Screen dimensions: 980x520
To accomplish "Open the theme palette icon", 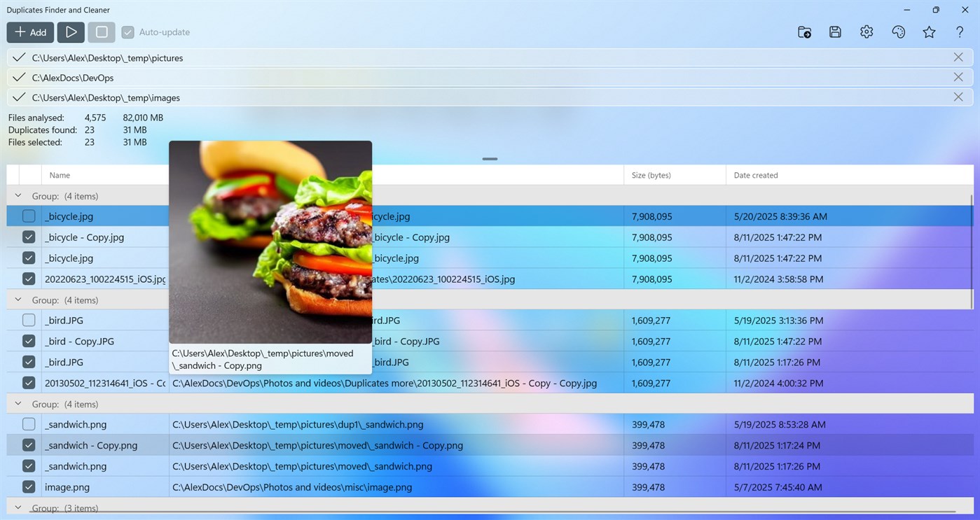I will pyautogui.click(x=898, y=31).
